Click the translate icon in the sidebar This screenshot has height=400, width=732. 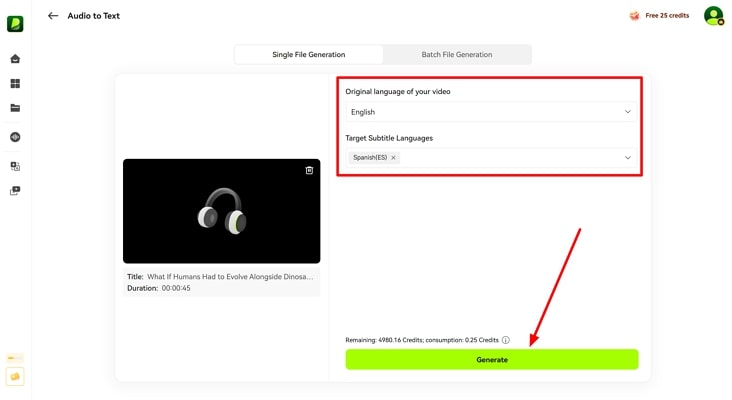click(15, 166)
